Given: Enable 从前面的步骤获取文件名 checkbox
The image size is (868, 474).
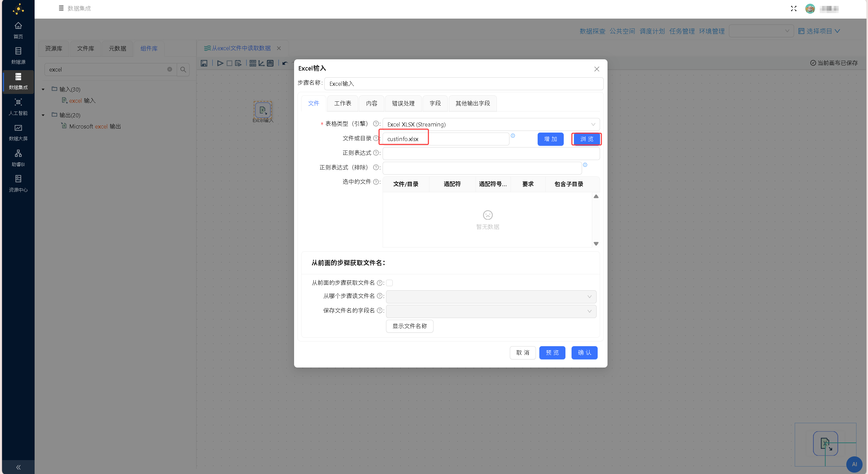Looking at the screenshot, I should (x=389, y=283).
